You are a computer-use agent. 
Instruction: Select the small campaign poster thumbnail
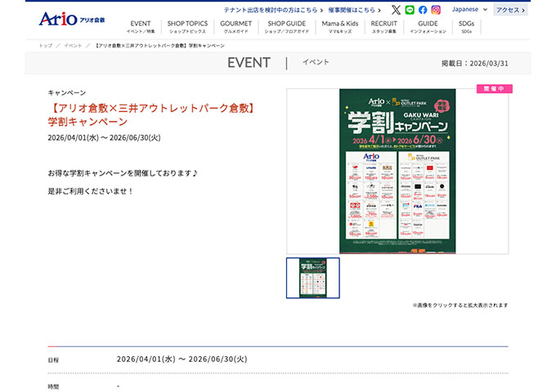[x=312, y=278]
